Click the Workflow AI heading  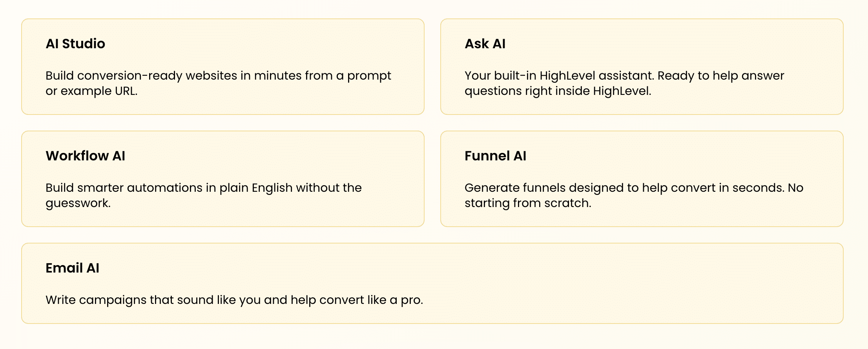[86, 156]
